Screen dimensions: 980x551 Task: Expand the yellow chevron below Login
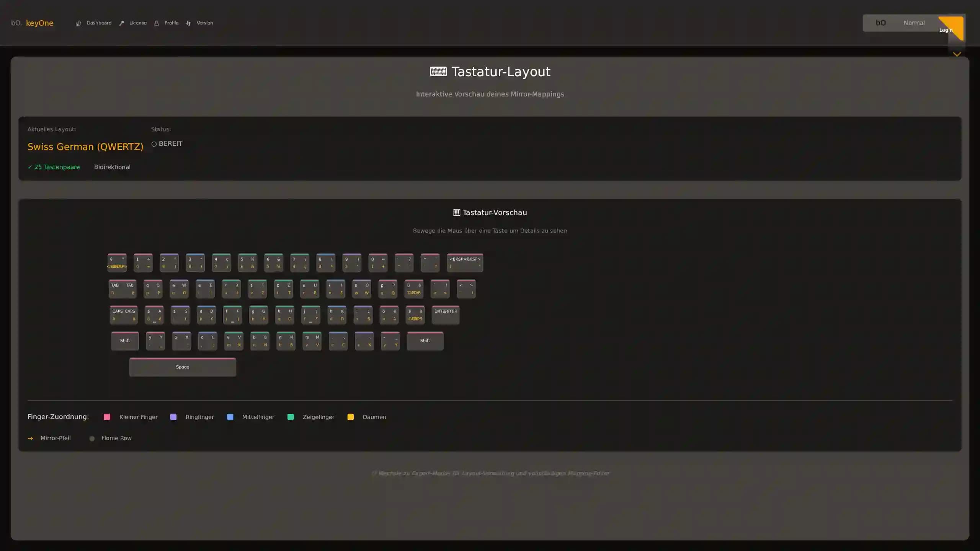(x=957, y=54)
